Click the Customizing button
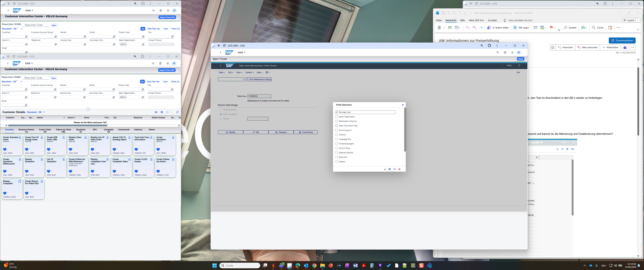644x270 pixels. [x=306, y=132]
